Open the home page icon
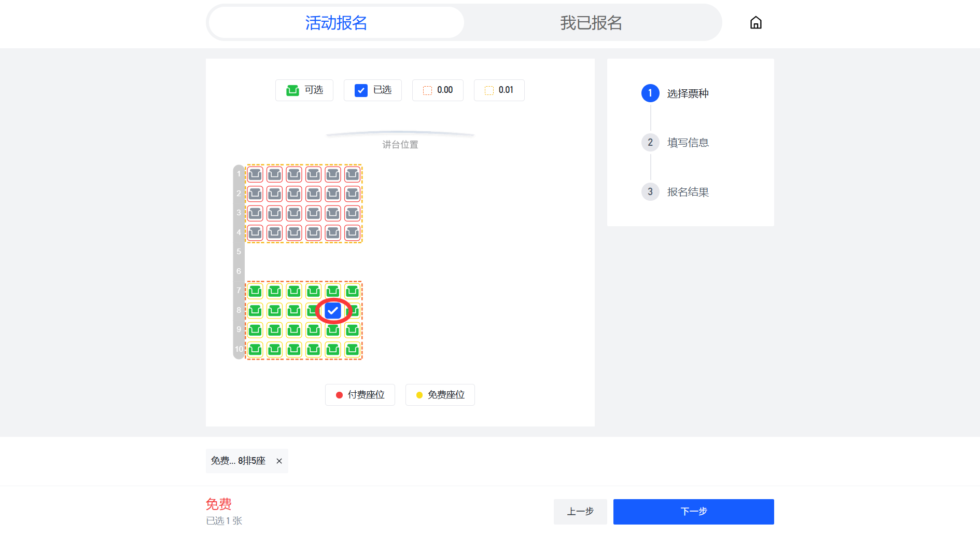The image size is (980, 537). pyautogui.click(x=755, y=22)
